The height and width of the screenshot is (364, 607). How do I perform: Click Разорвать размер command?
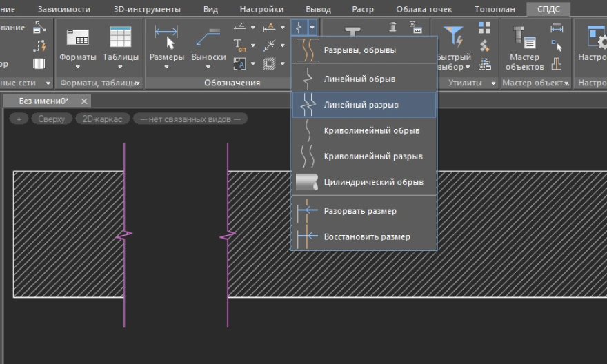pyautogui.click(x=359, y=211)
